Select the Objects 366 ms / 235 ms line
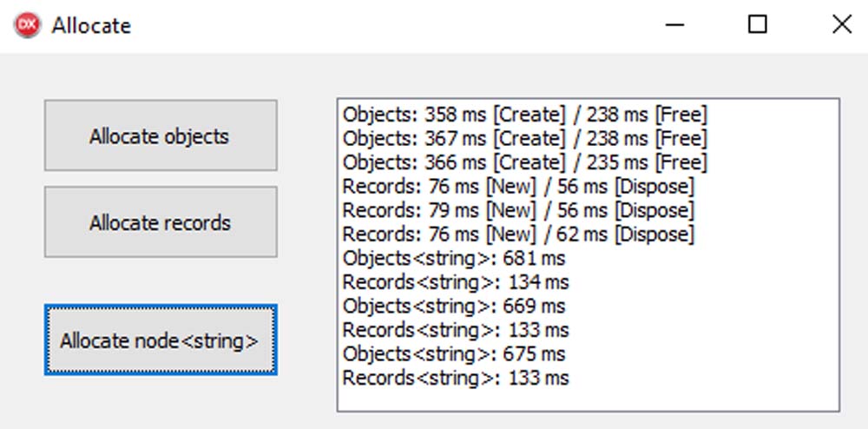The image size is (868, 429). pos(525,162)
